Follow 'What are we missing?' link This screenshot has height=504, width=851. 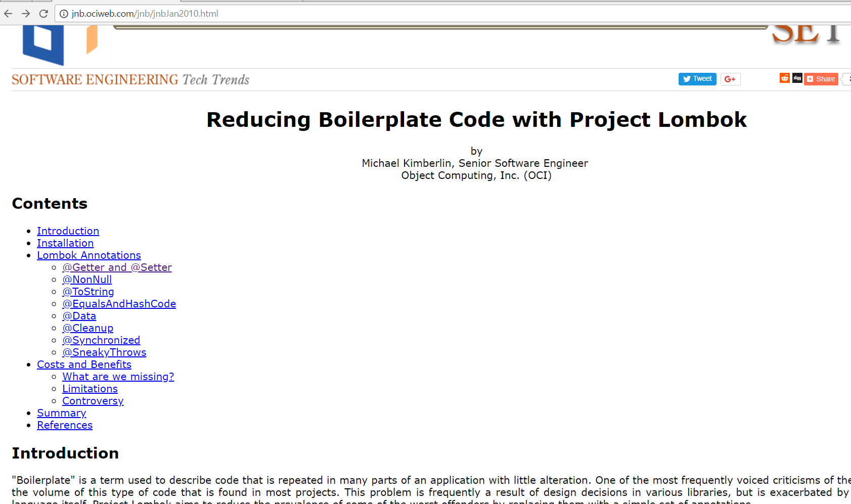pos(118,377)
